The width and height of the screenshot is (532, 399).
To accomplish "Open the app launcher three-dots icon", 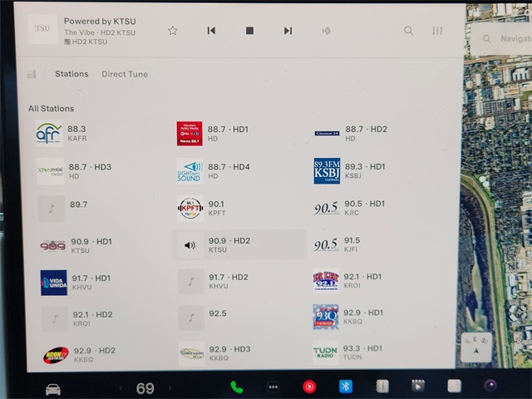I will click(273, 387).
